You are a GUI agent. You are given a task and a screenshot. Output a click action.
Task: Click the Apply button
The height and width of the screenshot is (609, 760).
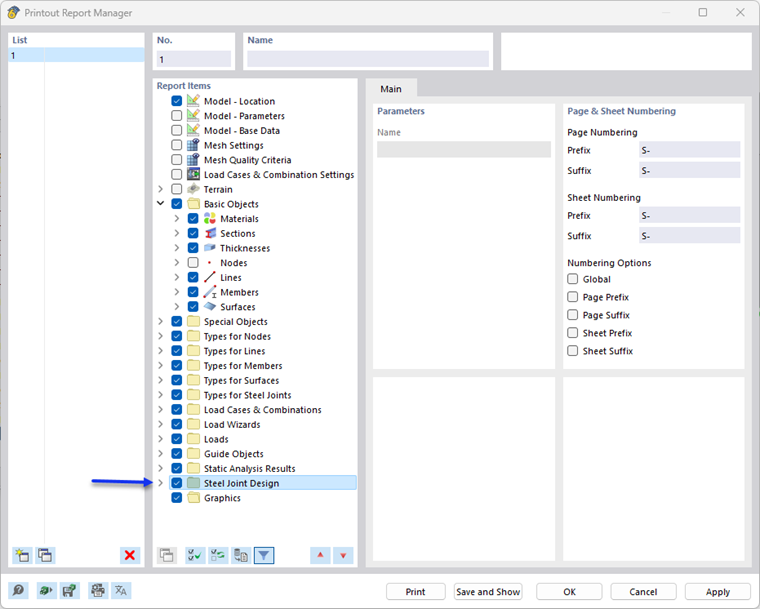(x=717, y=592)
